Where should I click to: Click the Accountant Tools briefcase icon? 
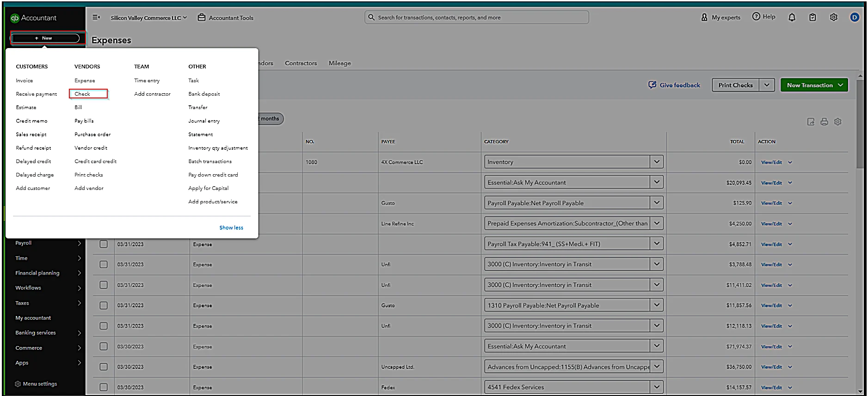(x=202, y=18)
